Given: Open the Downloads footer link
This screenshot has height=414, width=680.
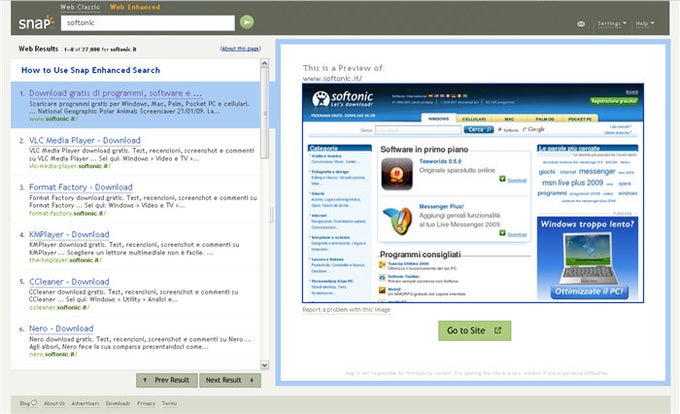Looking at the screenshot, I should (118, 403).
